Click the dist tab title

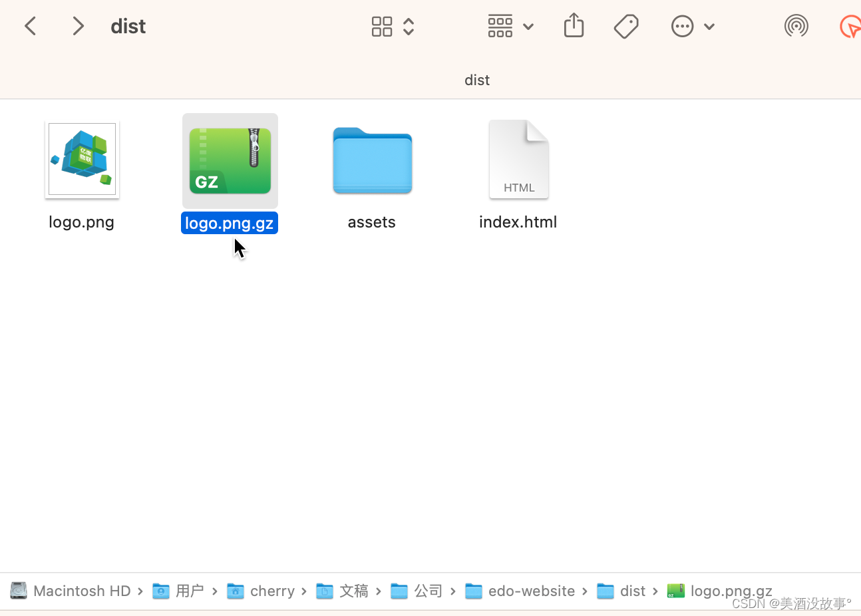click(477, 80)
